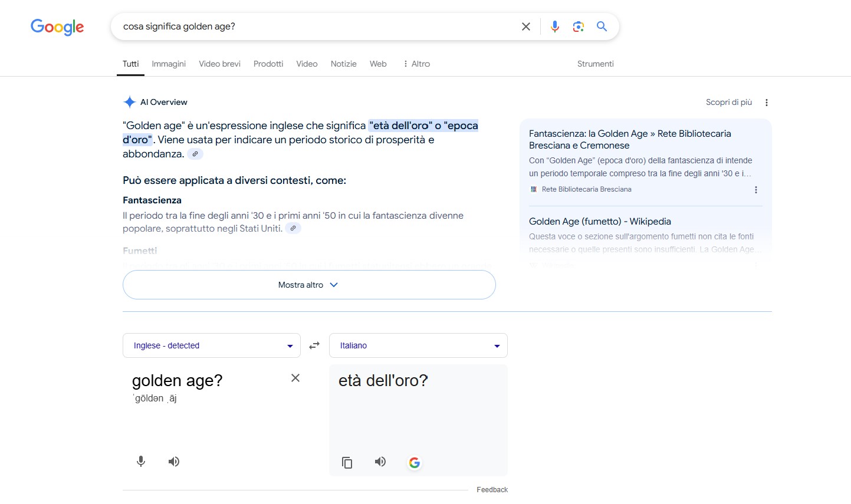Screen dimensions: 851x504
Task: Open Strumenti search tools
Action: [x=595, y=64]
